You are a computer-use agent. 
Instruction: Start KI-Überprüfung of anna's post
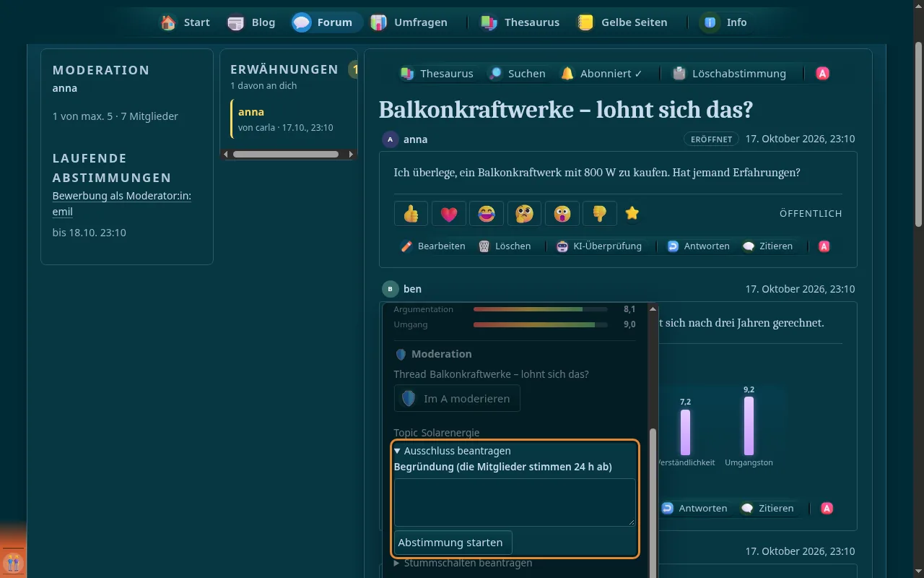click(599, 246)
